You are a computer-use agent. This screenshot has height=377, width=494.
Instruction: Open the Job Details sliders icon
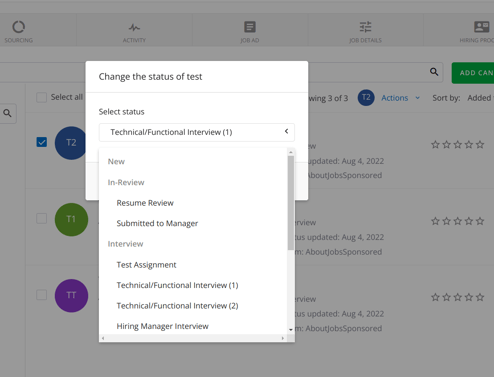pos(365,27)
